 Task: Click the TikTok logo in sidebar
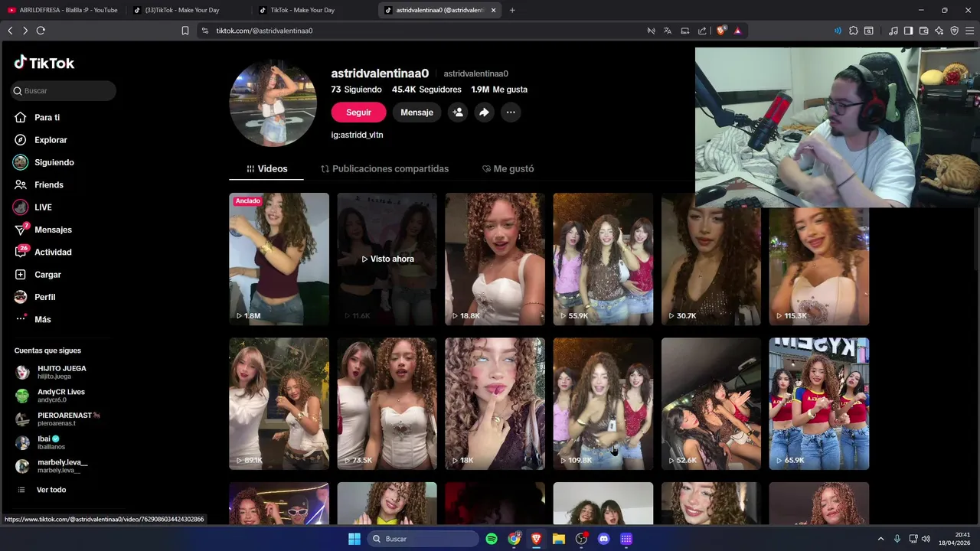click(x=44, y=63)
